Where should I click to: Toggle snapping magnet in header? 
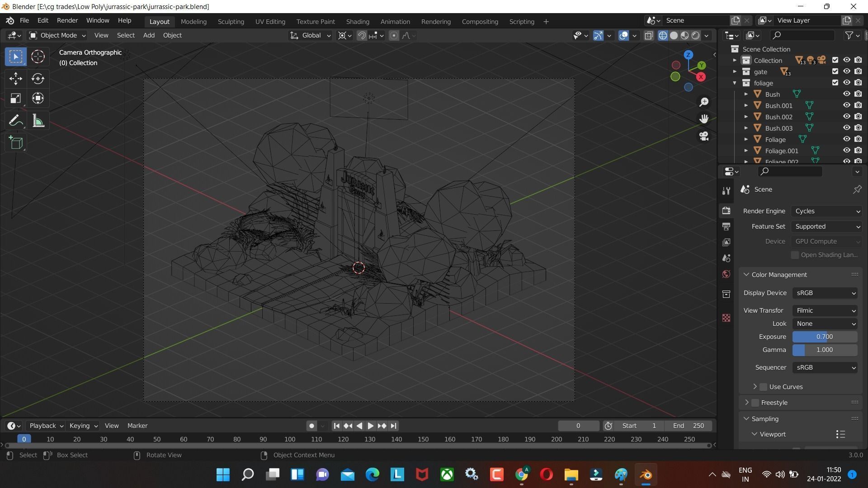click(x=362, y=36)
